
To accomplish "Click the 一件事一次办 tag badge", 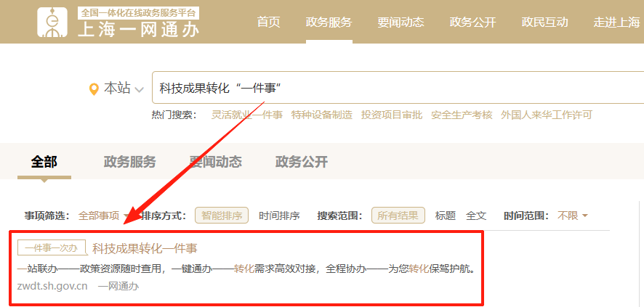I will tap(52, 247).
